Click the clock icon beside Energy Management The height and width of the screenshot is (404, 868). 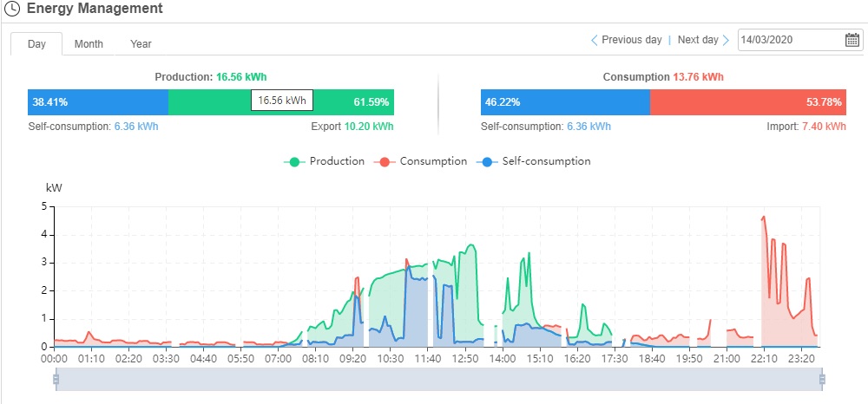tap(14, 9)
